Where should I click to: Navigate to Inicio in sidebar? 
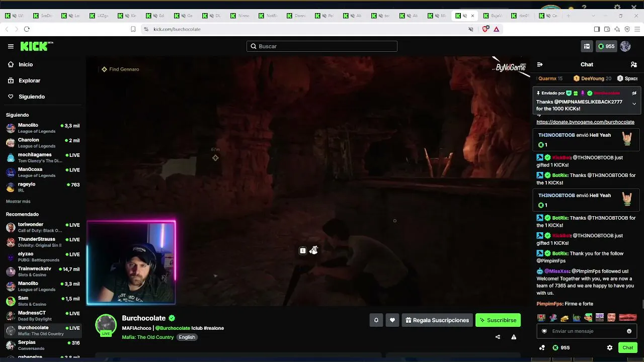tap(43, 64)
